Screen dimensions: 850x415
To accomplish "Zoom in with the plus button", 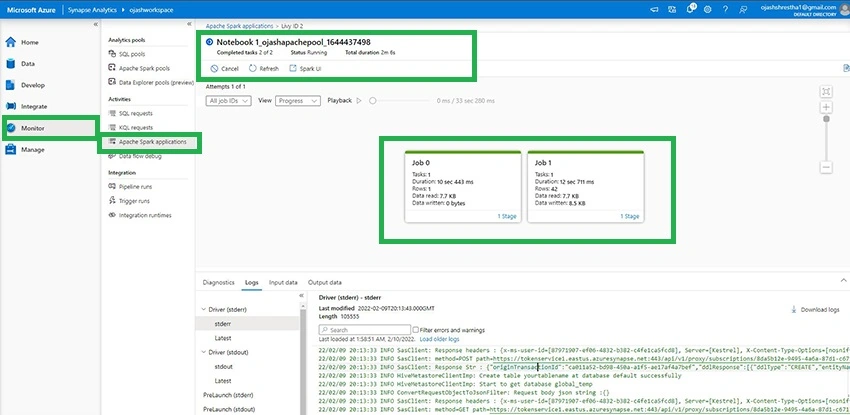I will 826,107.
